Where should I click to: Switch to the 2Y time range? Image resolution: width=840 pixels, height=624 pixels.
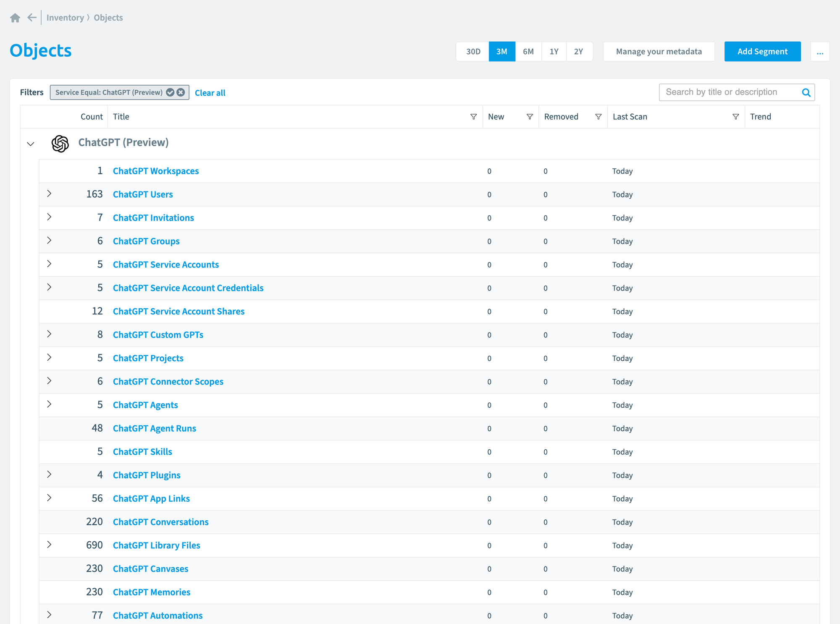(x=579, y=52)
